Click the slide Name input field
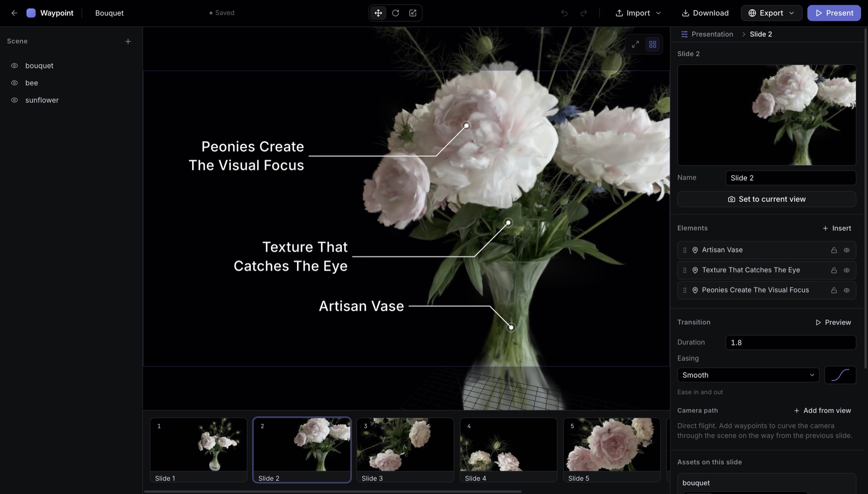The height and width of the screenshot is (494, 868). 791,178
